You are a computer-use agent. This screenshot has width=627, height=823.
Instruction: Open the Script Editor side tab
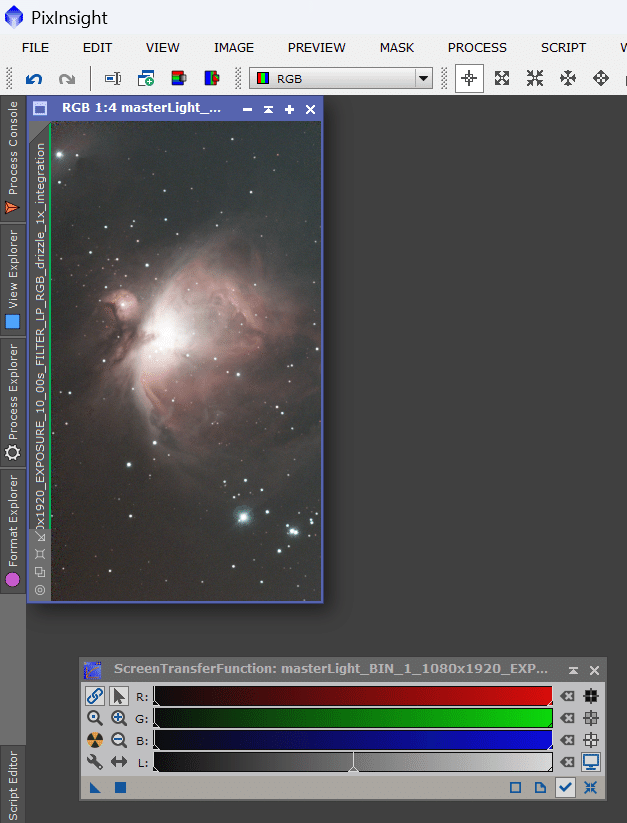pos(13,784)
